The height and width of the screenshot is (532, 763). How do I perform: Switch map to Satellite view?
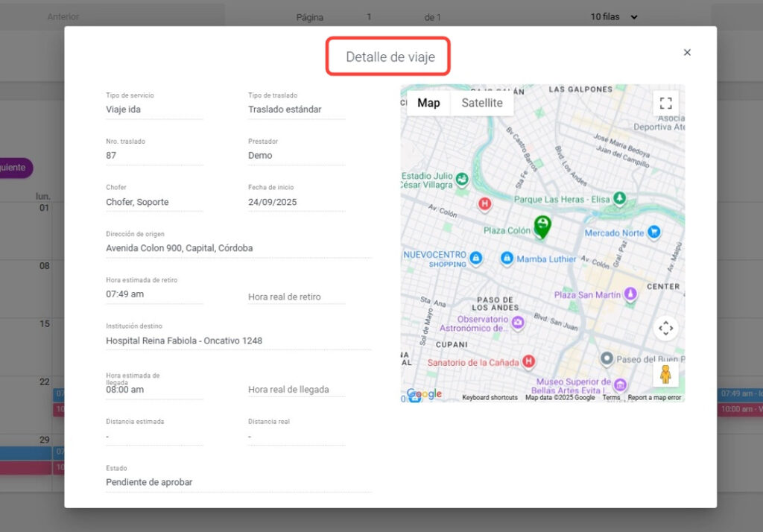coord(481,103)
